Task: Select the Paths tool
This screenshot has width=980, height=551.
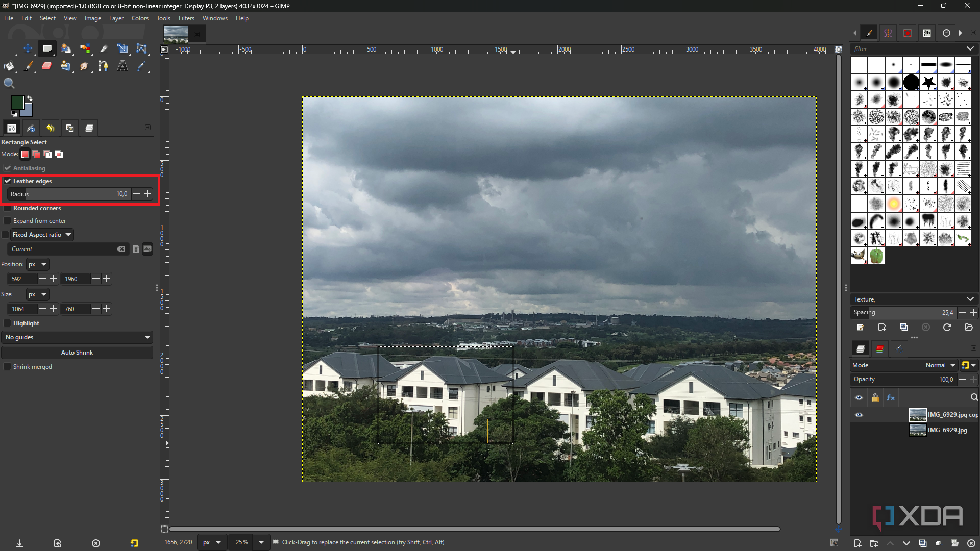Action: pyautogui.click(x=104, y=66)
